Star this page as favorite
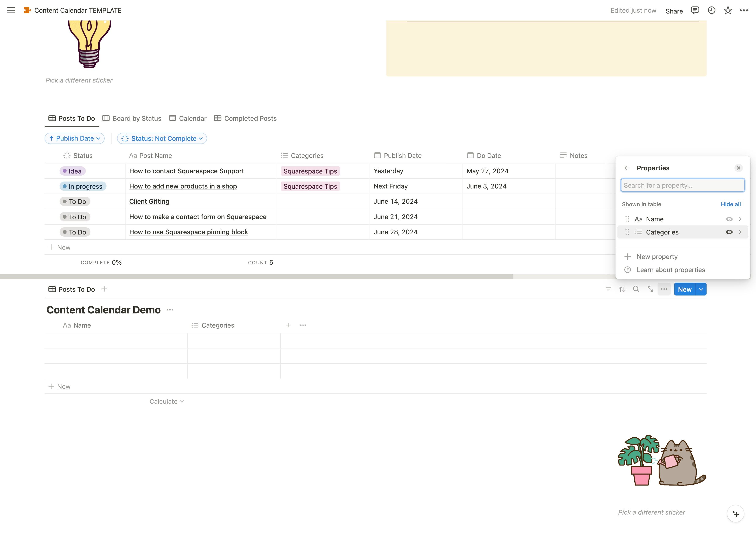This screenshot has width=756, height=534. tap(728, 10)
